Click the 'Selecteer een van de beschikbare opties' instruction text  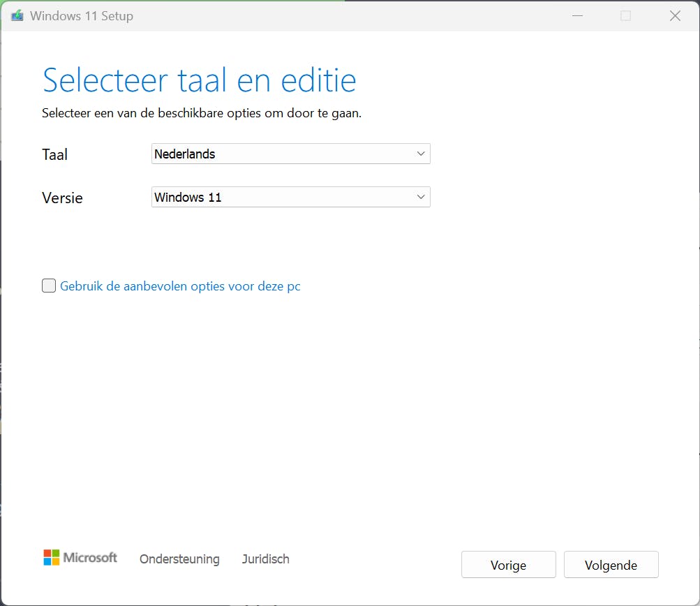pyautogui.click(x=201, y=113)
